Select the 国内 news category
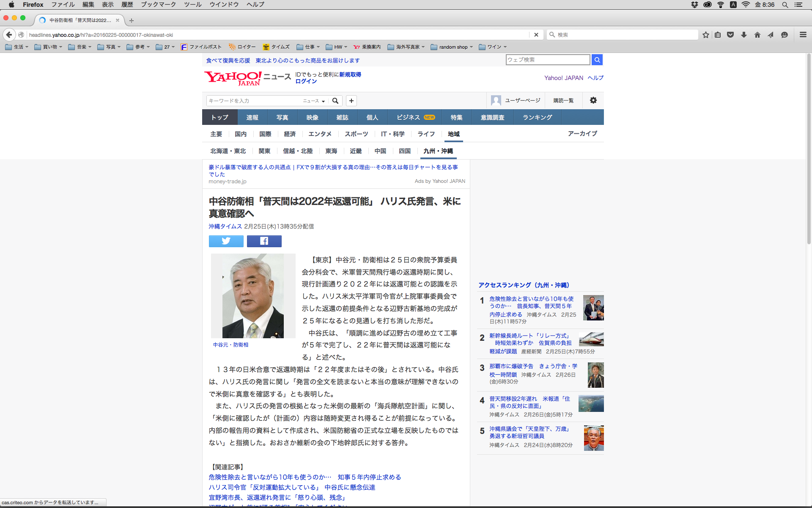This screenshot has width=812, height=508. pos(240,134)
